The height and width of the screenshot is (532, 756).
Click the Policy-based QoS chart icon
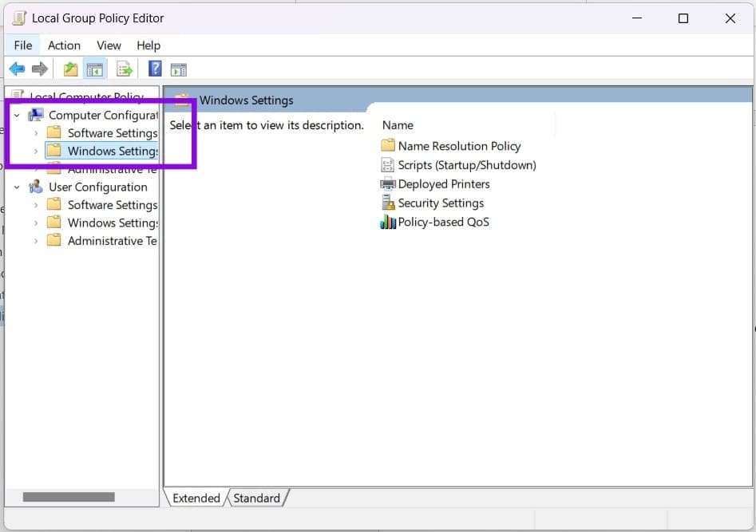pos(388,222)
